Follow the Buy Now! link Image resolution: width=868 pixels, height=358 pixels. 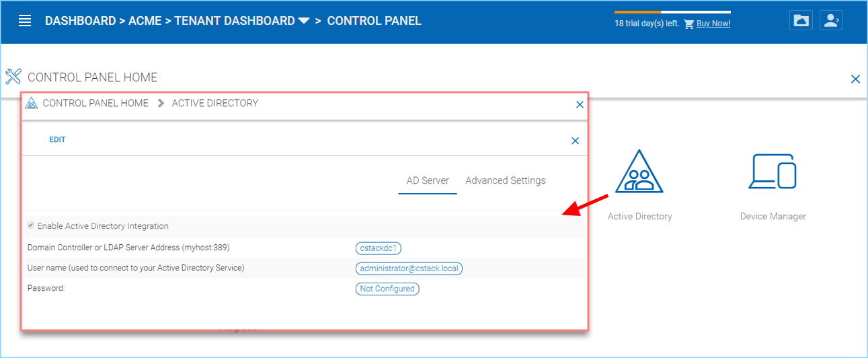[713, 24]
